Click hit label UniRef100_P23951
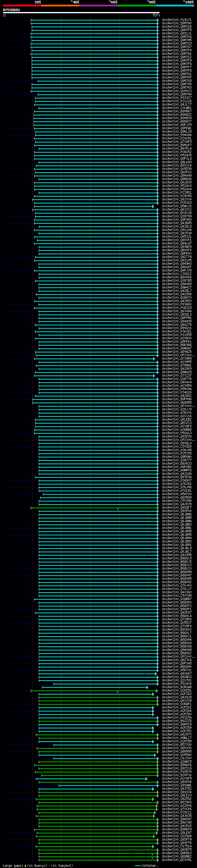The height and width of the screenshot is (868, 197). coord(177,193)
